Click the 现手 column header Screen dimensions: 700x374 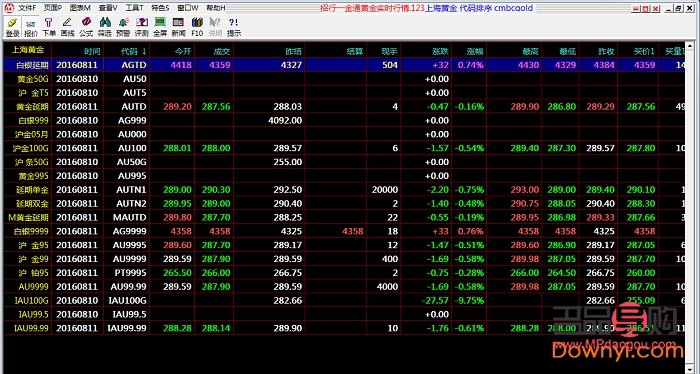(x=389, y=51)
